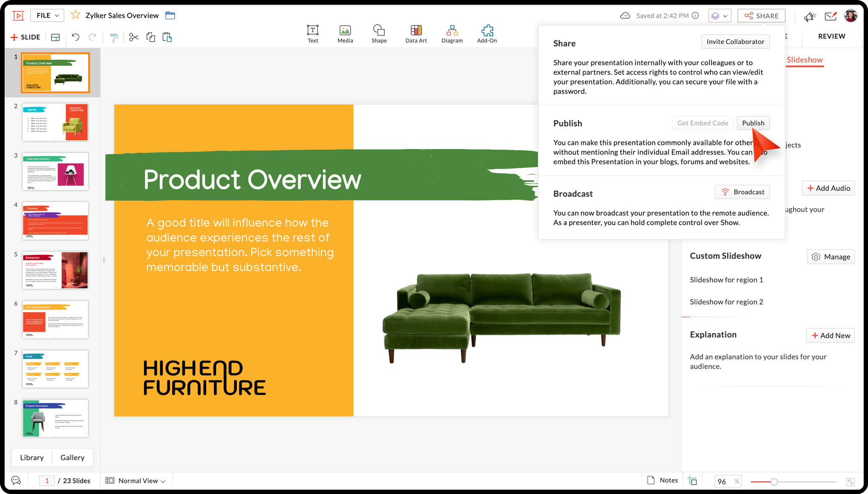
Task: Open the Gallery tab
Action: 72,457
